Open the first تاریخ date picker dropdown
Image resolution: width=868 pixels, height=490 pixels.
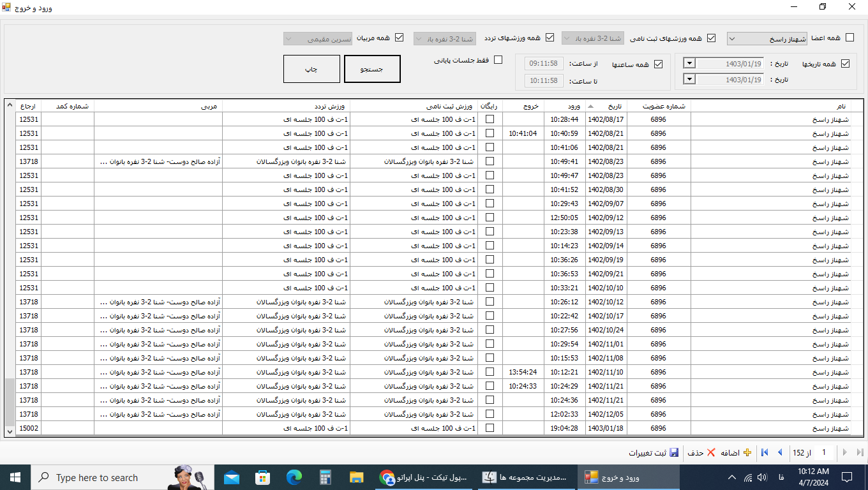coord(690,63)
